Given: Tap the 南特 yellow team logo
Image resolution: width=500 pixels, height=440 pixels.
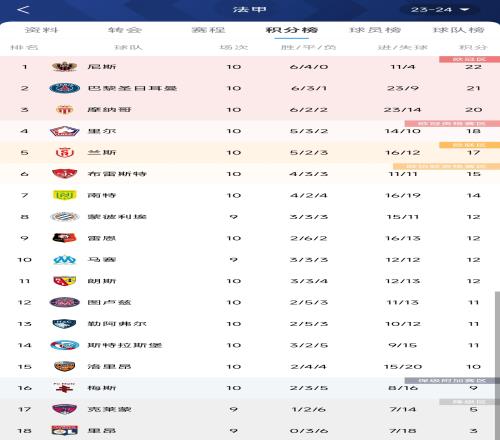Looking at the screenshot, I should point(65,195).
